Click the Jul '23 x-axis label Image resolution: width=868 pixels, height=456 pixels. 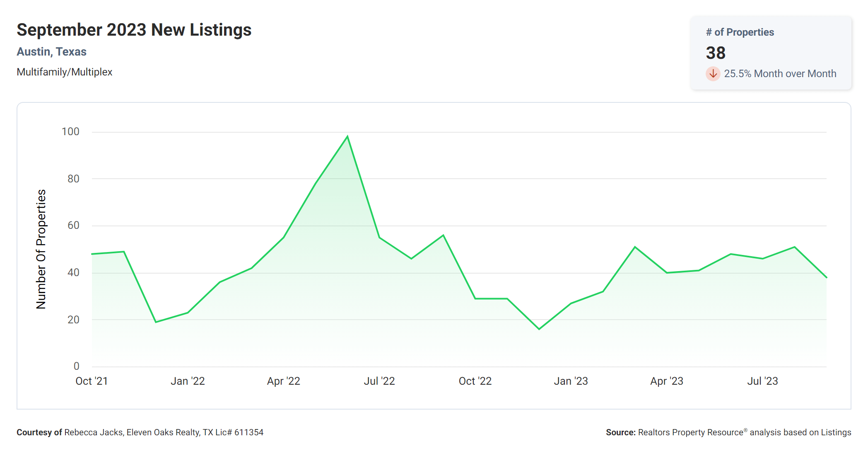pyautogui.click(x=762, y=381)
